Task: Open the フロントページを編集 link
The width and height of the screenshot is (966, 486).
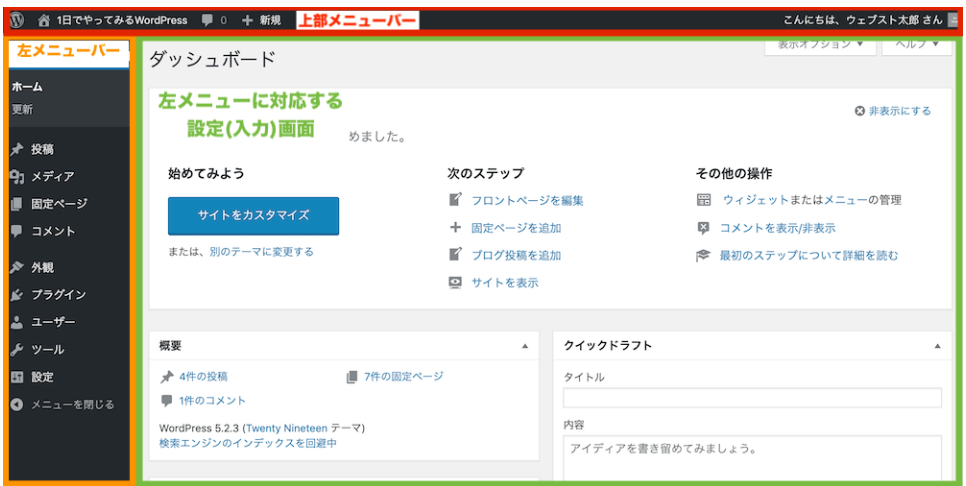Action: click(527, 200)
